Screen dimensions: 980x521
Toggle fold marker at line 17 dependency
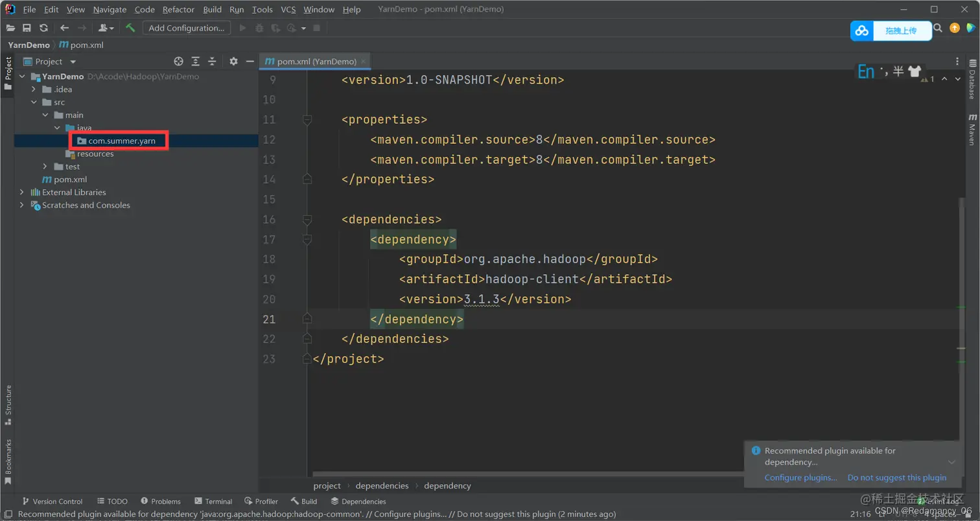coord(307,240)
